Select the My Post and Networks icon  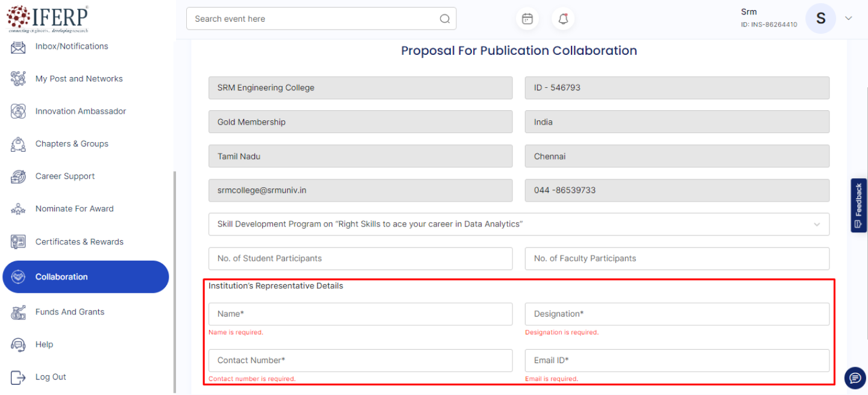point(18,78)
